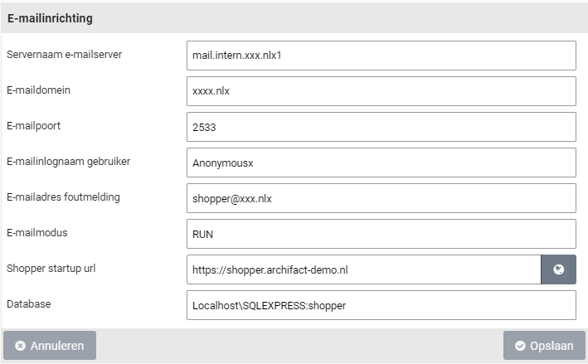Image resolution: width=588 pixels, height=364 pixels.
Task: Click the E-mailinrichting panel header
Action: click(x=294, y=17)
